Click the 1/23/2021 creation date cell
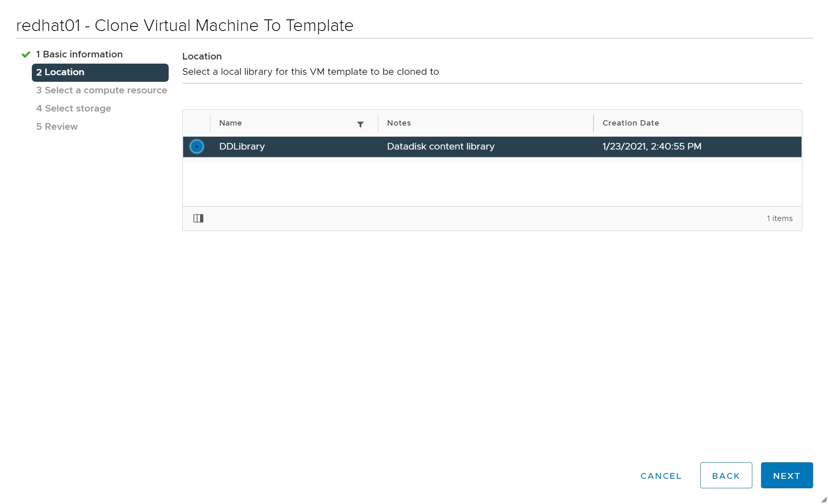Screen dimensions: 828x504 652,147
